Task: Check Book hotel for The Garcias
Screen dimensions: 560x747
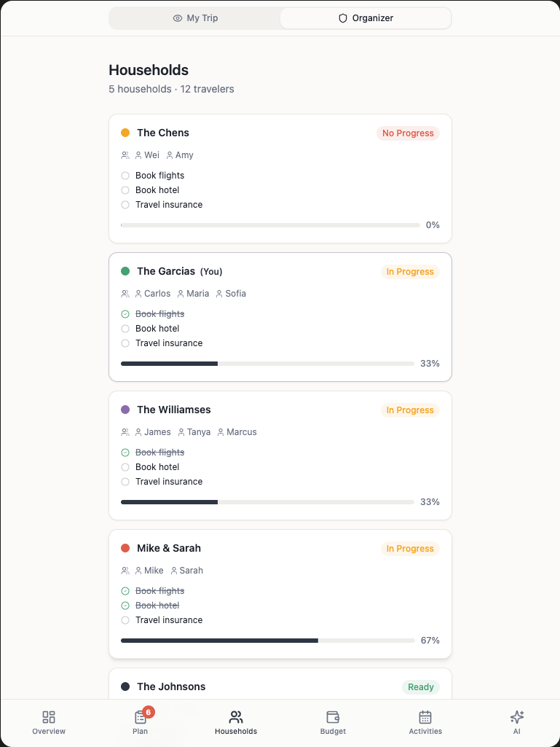Action: 125,329
